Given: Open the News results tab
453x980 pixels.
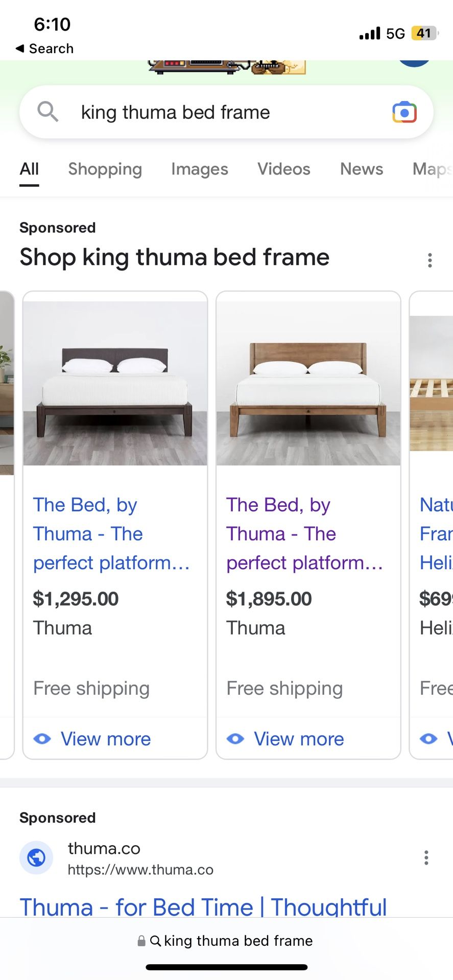Looking at the screenshot, I should click(362, 169).
